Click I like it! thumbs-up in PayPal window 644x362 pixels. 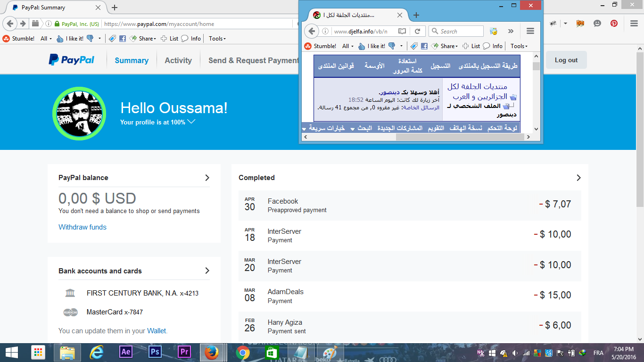pos(60,39)
